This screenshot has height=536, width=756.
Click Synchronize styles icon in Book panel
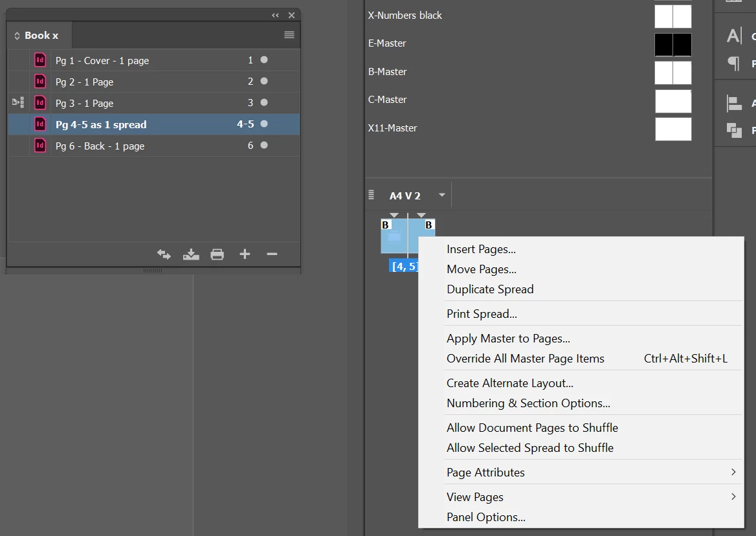coord(164,254)
